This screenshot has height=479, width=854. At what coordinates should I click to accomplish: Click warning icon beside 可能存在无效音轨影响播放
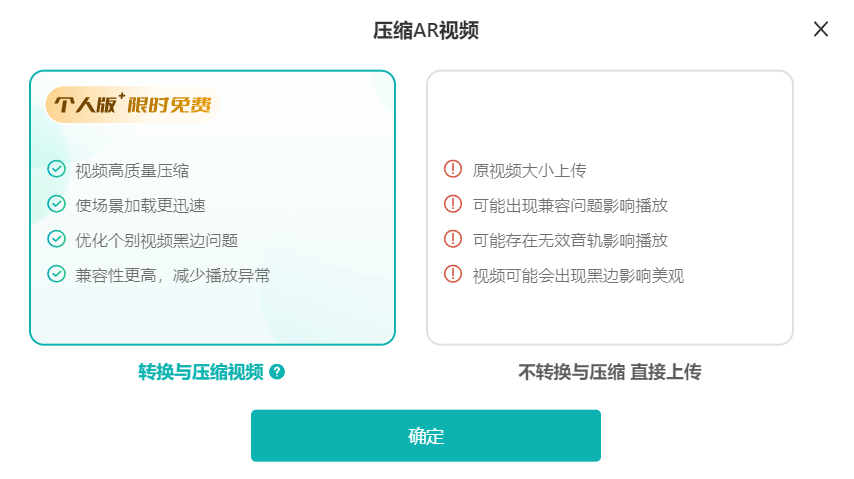[x=453, y=239]
